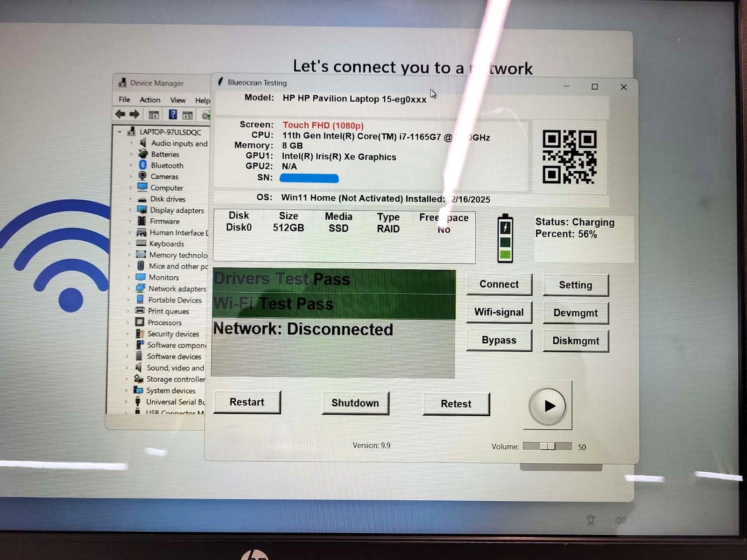Expand the Audio inputs and outputs node
Screen dimensions: 747x560
[131, 143]
